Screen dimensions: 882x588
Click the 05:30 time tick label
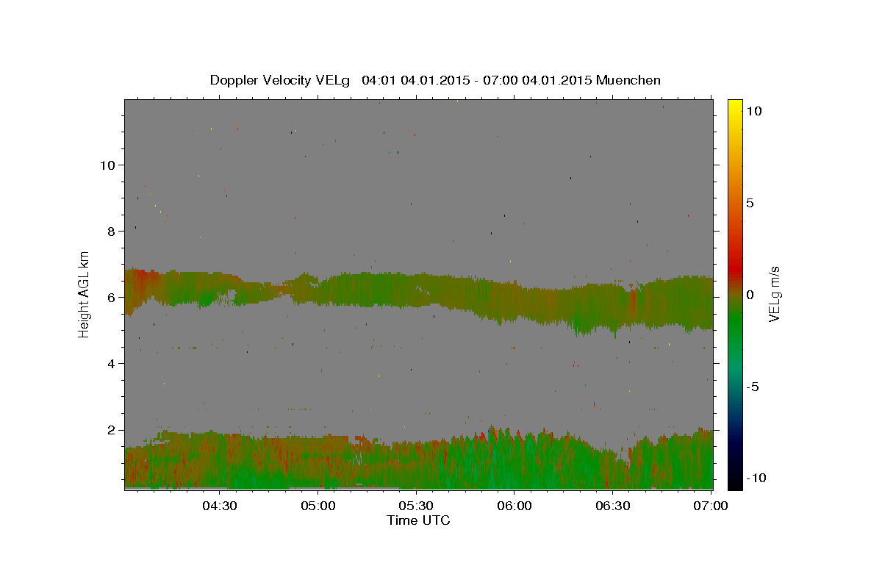[x=416, y=506]
